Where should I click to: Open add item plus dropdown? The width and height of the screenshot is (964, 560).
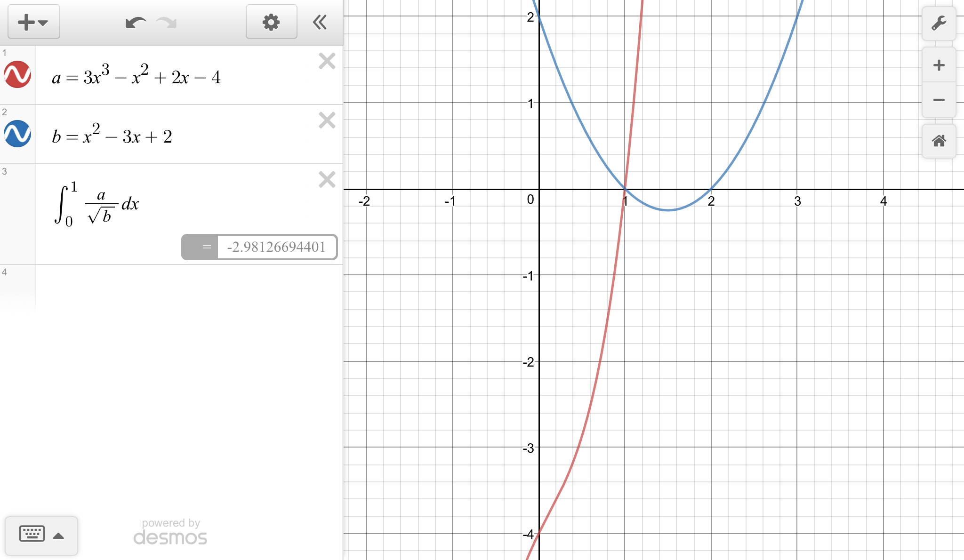click(x=33, y=22)
